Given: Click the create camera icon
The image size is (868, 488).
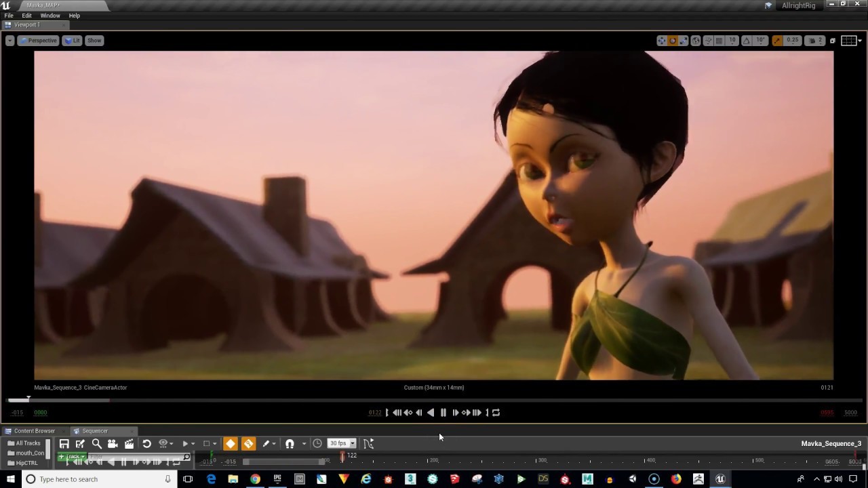Looking at the screenshot, I should pos(113,444).
